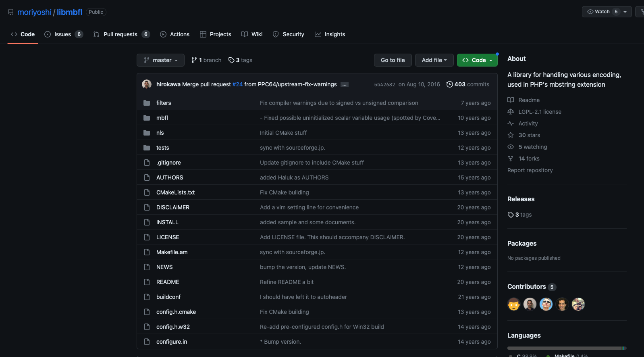Click the README file icon

(147, 282)
